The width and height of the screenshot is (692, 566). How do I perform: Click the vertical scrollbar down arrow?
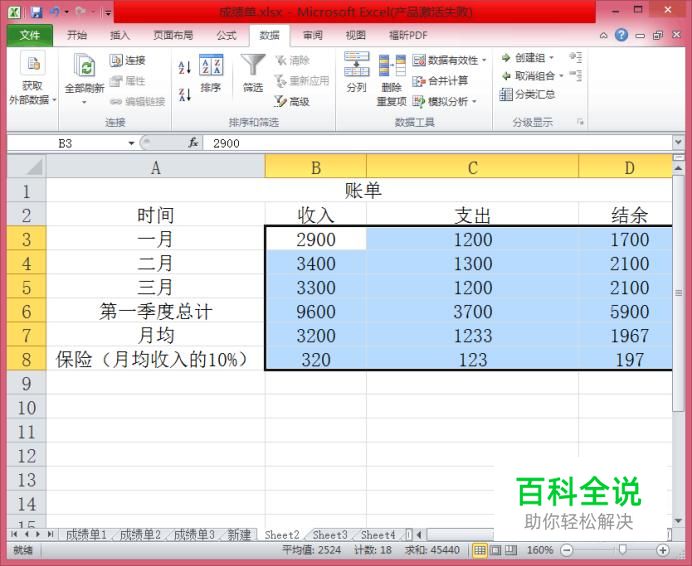click(678, 521)
